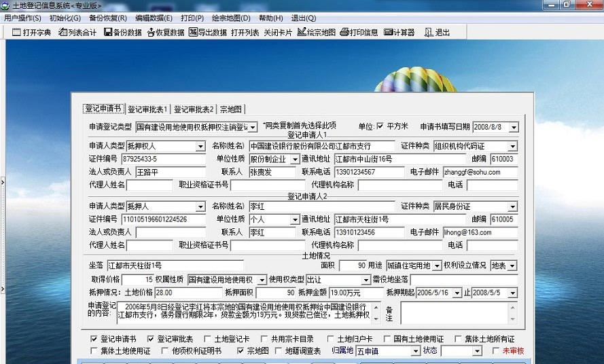The width and height of the screenshot is (604, 364).
Task: Enable the 地籍调查表 checkbox
Action: point(279,351)
